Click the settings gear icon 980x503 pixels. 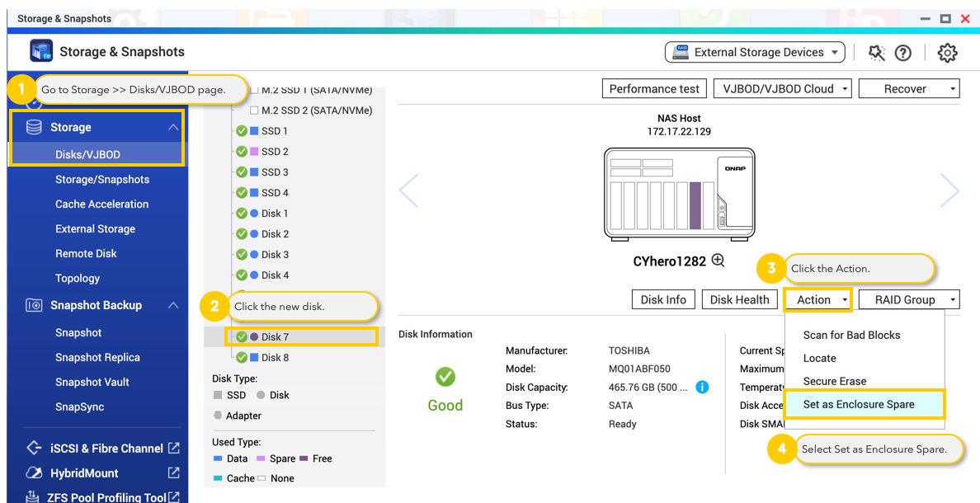pyautogui.click(x=947, y=53)
